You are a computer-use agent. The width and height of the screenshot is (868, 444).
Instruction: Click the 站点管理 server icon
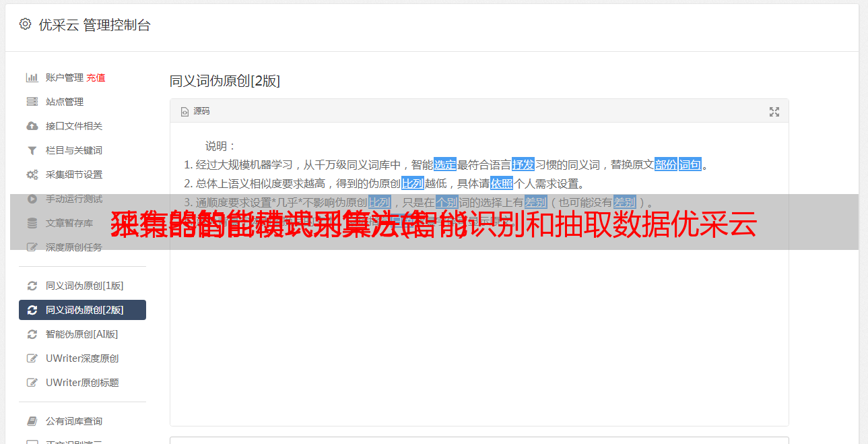[32, 102]
